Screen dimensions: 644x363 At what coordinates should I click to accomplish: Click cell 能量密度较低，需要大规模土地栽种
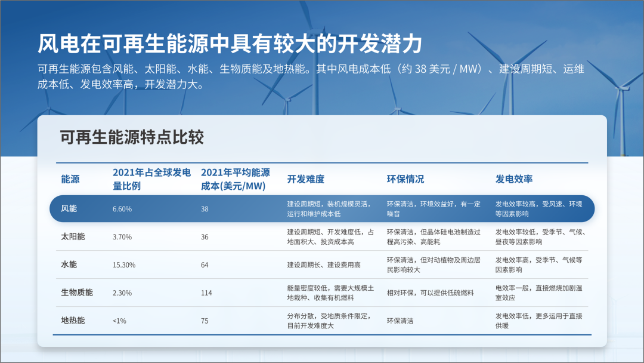click(330, 293)
